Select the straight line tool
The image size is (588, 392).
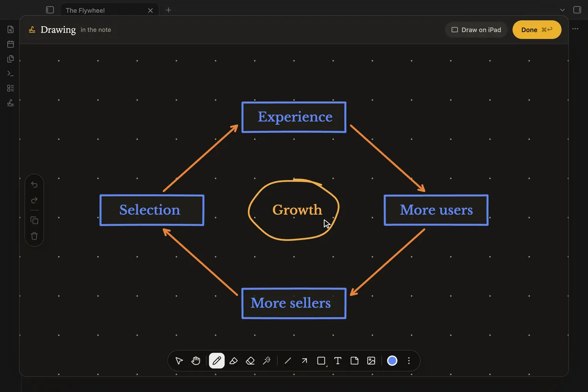point(288,361)
